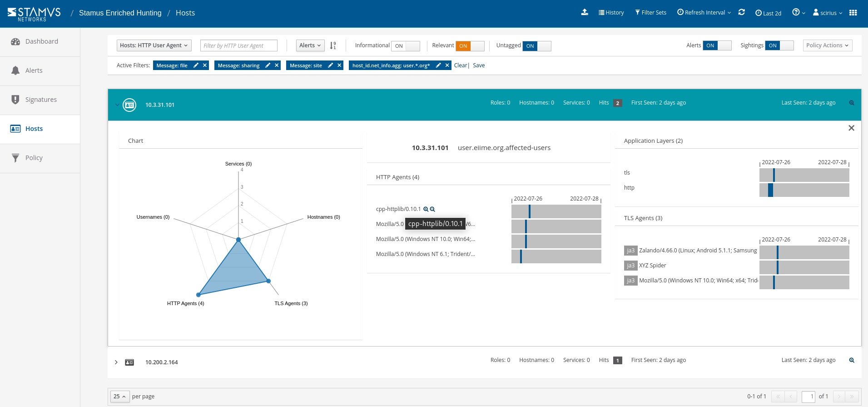Screen dimensions: 868x407
Task: Click the Save filters link
Action: [x=479, y=65]
